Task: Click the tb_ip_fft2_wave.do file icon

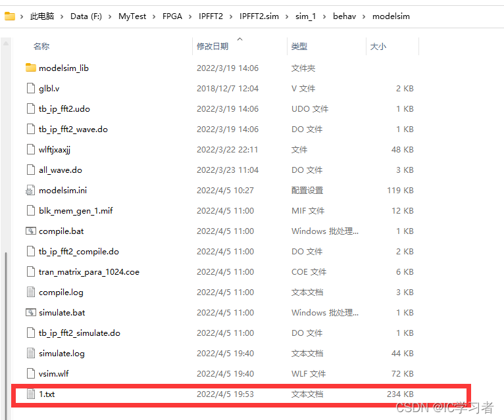Action: coord(30,129)
